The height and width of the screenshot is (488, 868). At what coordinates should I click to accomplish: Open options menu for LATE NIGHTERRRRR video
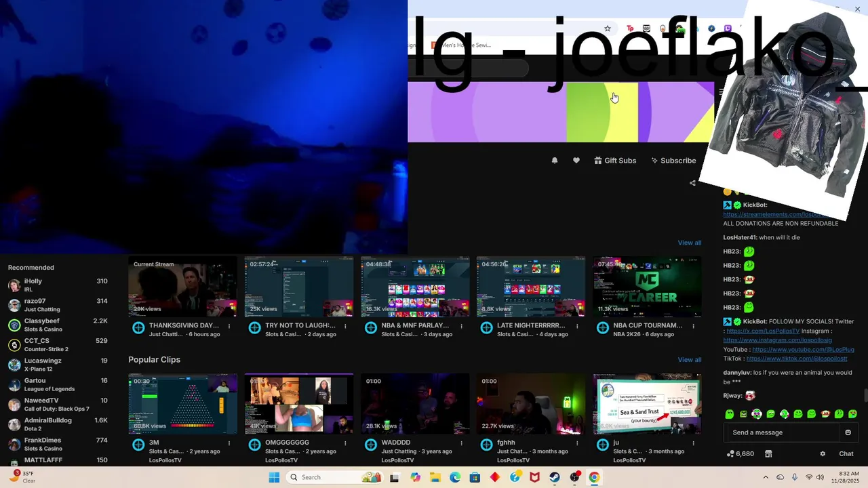(x=577, y=326)
